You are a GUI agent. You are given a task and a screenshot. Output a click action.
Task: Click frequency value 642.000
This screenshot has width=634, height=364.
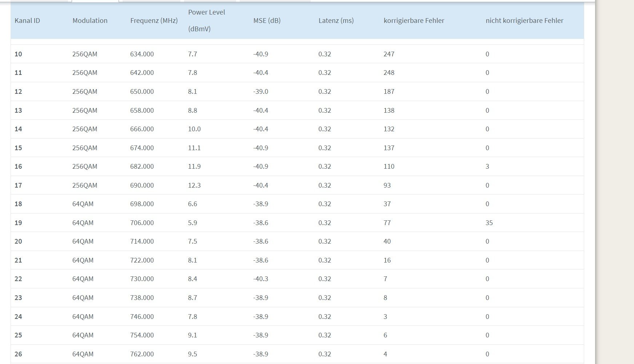[142, 73]
